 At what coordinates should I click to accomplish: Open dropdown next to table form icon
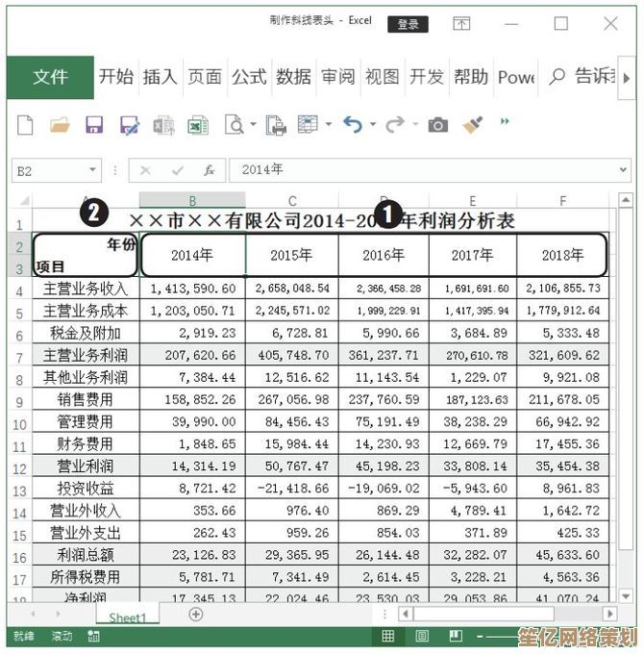(329, 124)
